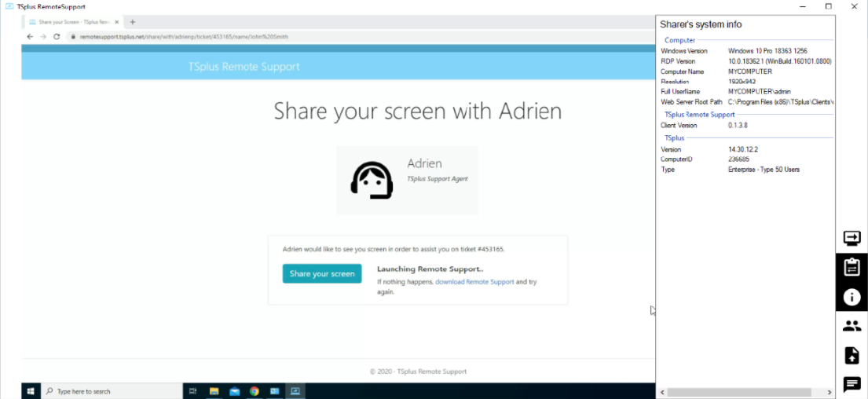Open Task View in the remote taskbar
868x399 pixels.
tap(193, 390)
